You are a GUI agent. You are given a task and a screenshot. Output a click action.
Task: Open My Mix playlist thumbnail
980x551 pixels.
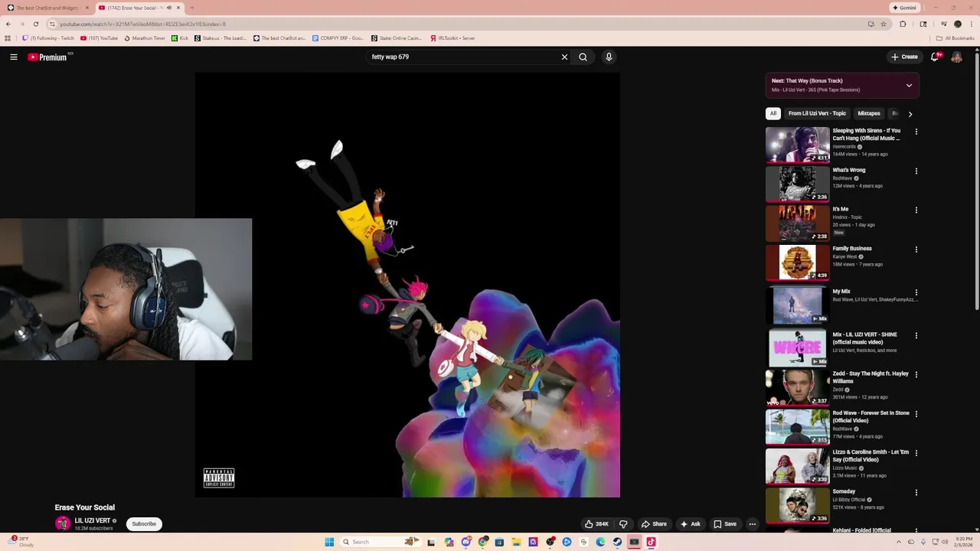pos(797,304)
